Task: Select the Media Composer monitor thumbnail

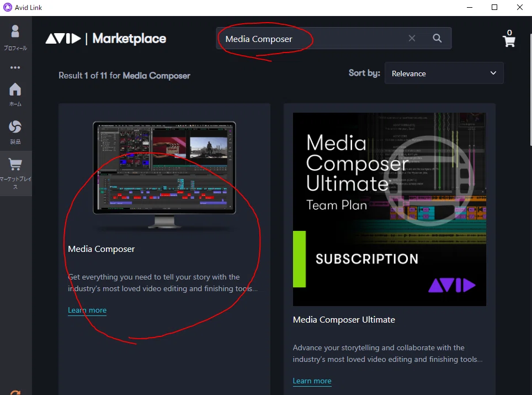Action: click(164, 175)
